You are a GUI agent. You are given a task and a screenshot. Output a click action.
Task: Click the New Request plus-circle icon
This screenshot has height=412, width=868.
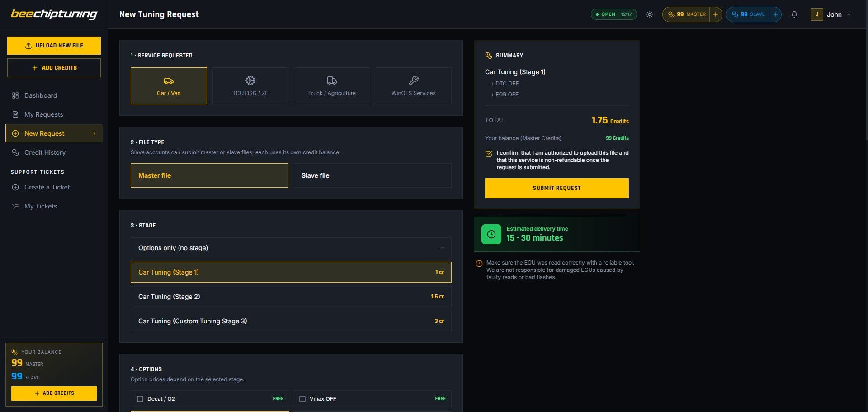click(x=15, y=133)
